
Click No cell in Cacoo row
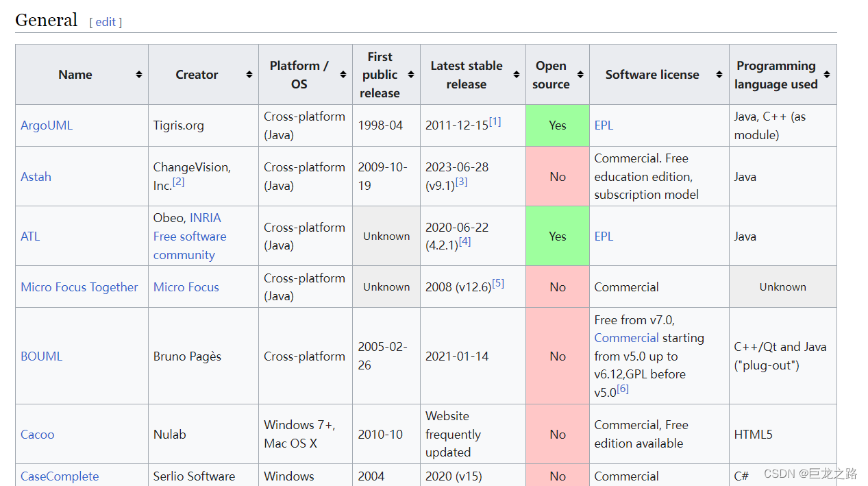[558, 435]
